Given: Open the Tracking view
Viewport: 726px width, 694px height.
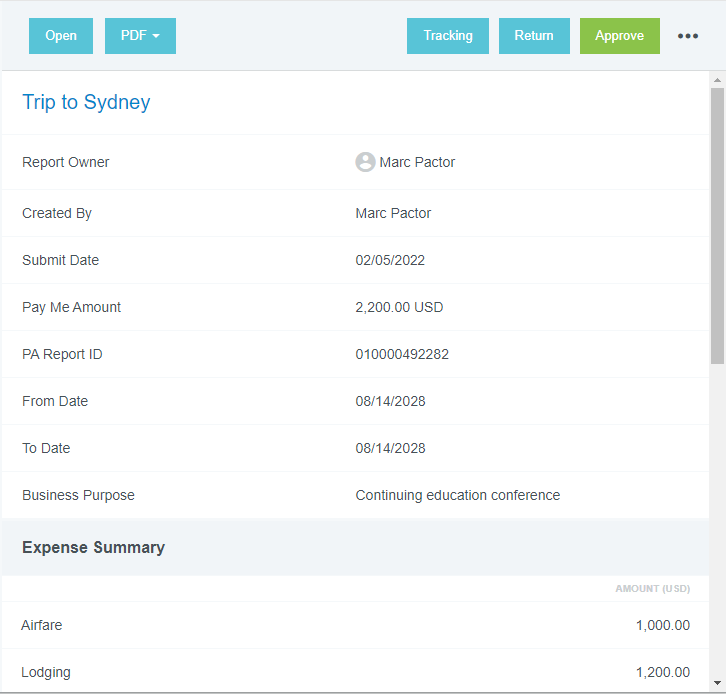Looking at the screenshot, I should [x=447, y=36].
